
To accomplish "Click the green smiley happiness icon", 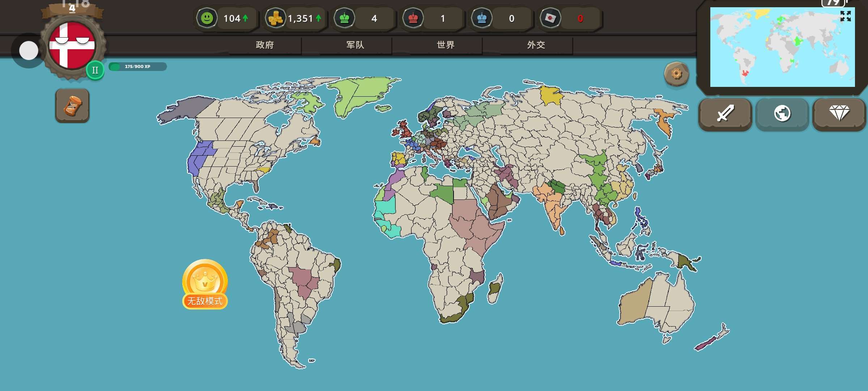I will pyautogui.click(x=207, y=18).
